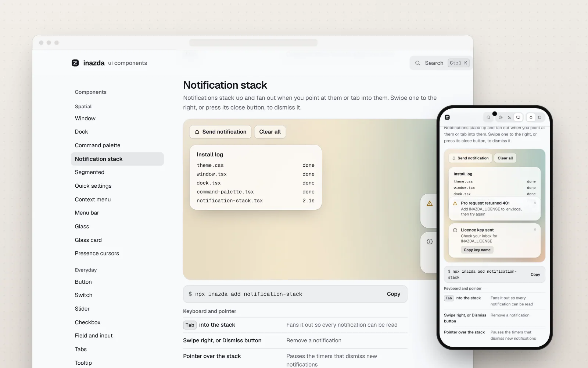Image resolution: width=588 pixels, height=368 pixels.
Task: Navigate to the Slider component page
Action: (117, 309)
